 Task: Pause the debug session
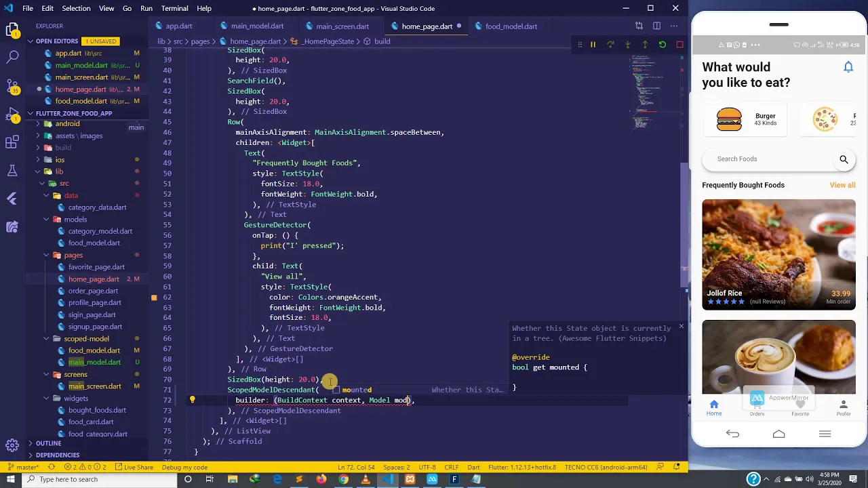click(593, 45)
